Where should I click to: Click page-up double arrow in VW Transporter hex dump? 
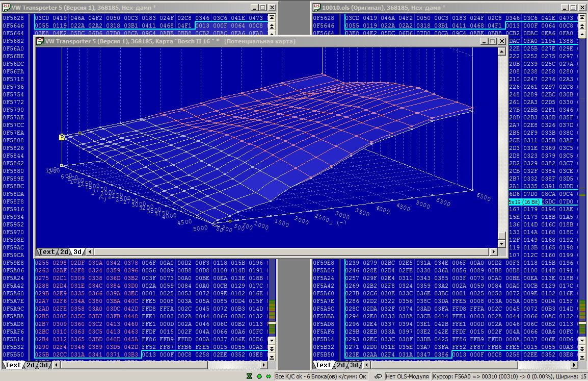(x=272, y=26)
